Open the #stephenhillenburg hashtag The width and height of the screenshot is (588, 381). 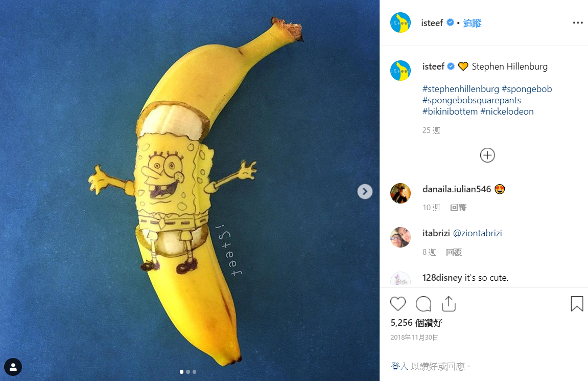460,89
